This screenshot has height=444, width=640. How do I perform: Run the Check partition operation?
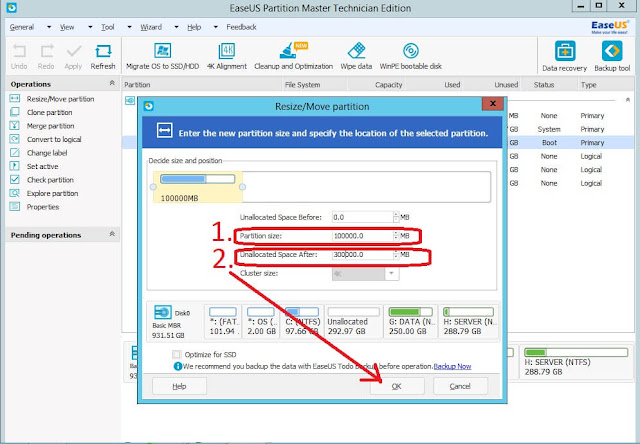click(x=50, y=180)
